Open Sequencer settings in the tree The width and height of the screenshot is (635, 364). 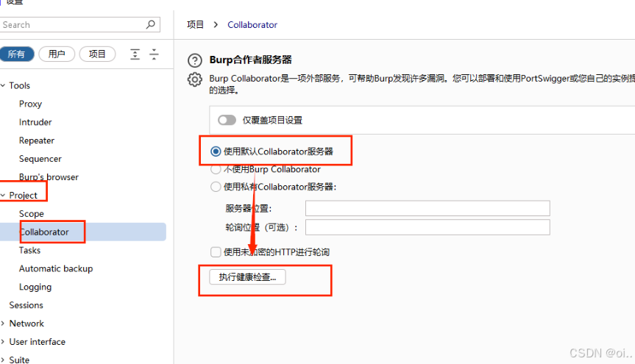(40, 159)
